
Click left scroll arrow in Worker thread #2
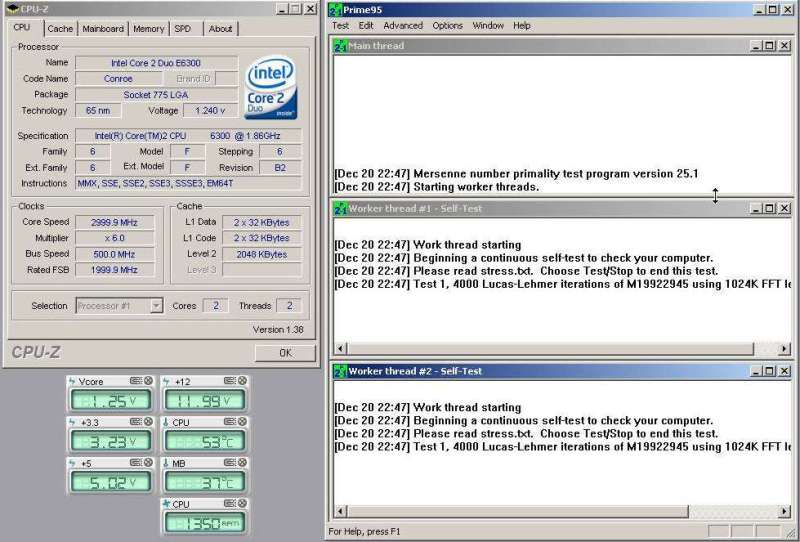tap(341, 511)
